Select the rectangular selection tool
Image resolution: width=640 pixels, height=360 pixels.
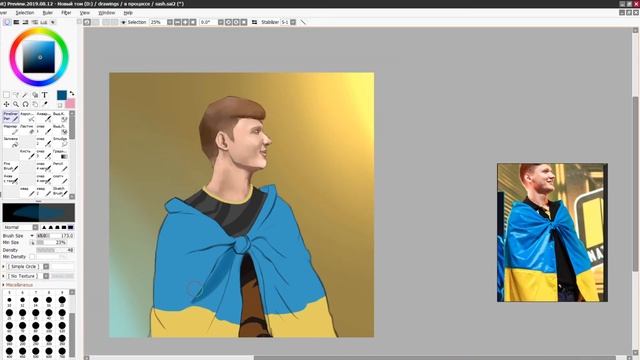(x=6, y=95)
